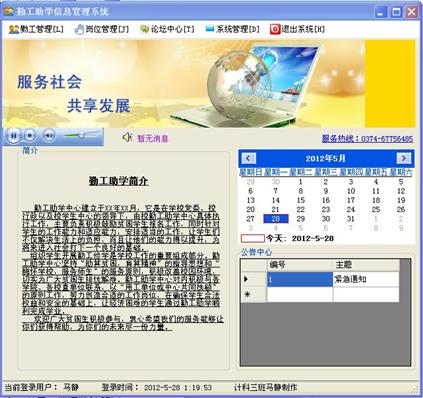Screen dimensions: 423x398
Task: Click the 退出系统 red exit icon
Action: (x=275, y=29)
